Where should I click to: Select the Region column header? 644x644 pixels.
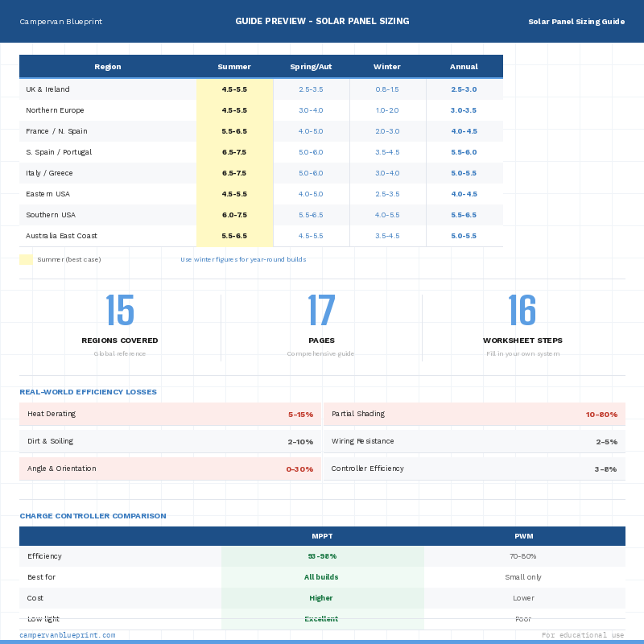pyautogui.click(x=108, y=67)
